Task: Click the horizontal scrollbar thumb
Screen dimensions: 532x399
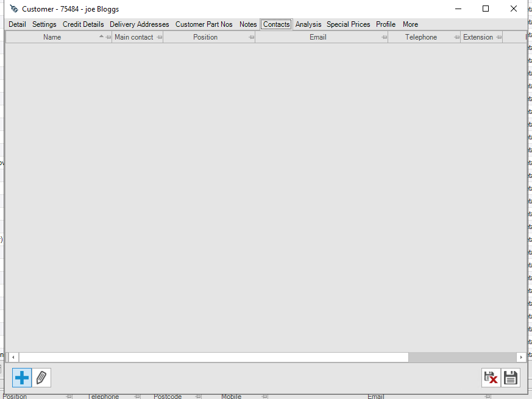Action: (213, 357)
